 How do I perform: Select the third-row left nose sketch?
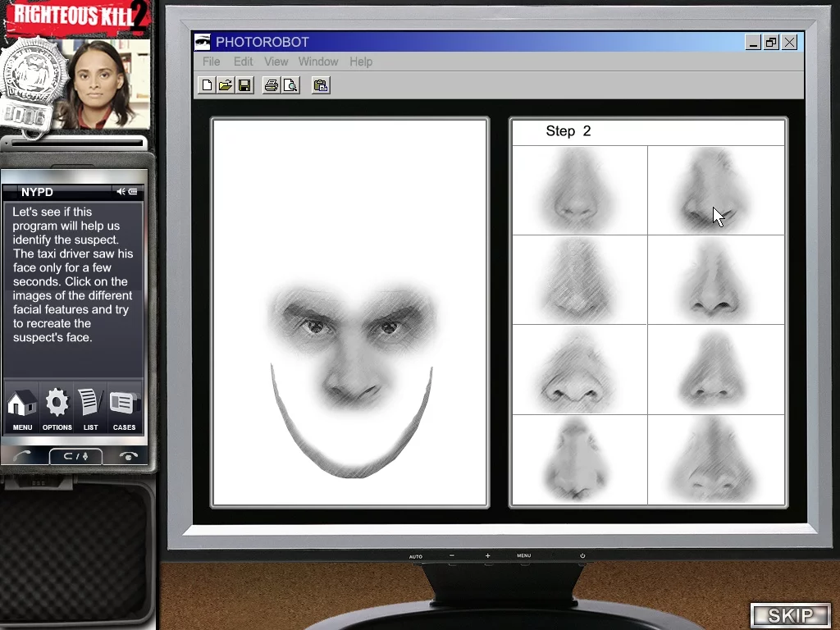(580, 370)
